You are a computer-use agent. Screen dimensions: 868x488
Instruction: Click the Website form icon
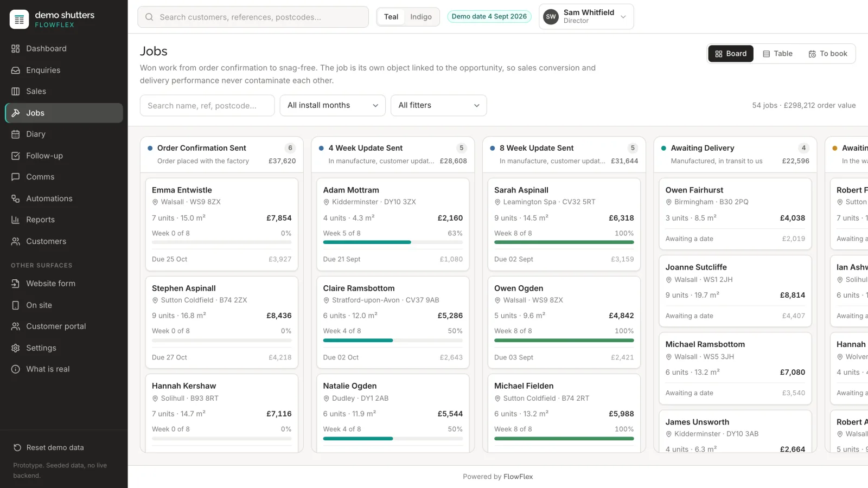pos(16,284)
